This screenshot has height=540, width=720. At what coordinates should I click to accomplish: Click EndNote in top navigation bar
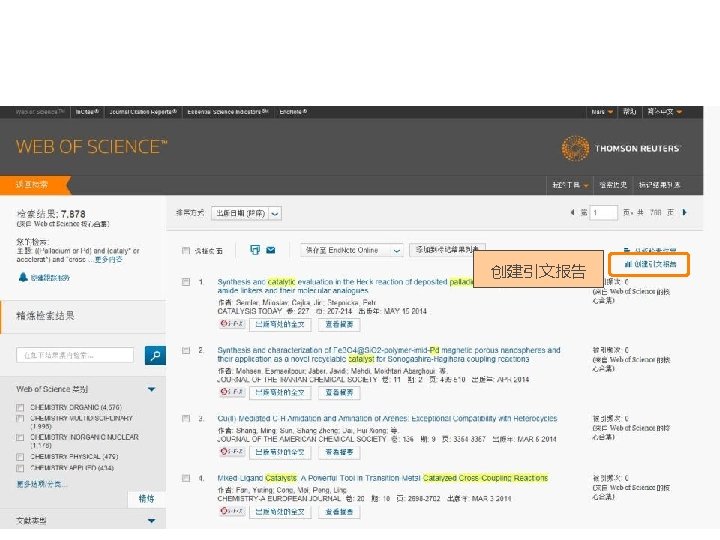(293, 112)
